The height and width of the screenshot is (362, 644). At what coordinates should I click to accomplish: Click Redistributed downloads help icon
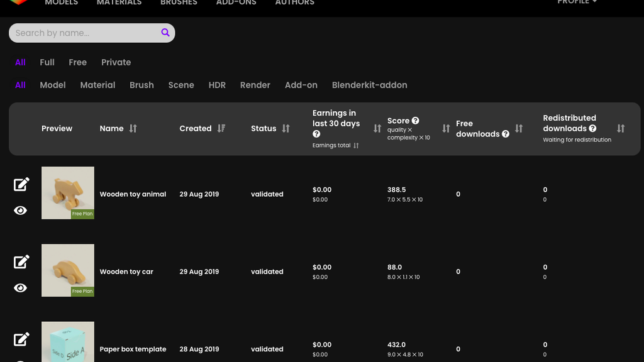point(592,128)
